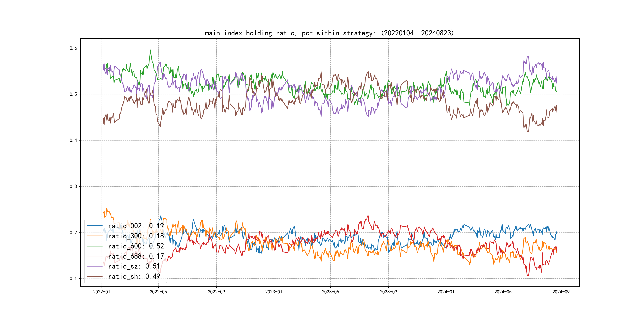Click the 0.6 y-axis tick label
This screenshot has height=322, width=644.
(73, 48)
